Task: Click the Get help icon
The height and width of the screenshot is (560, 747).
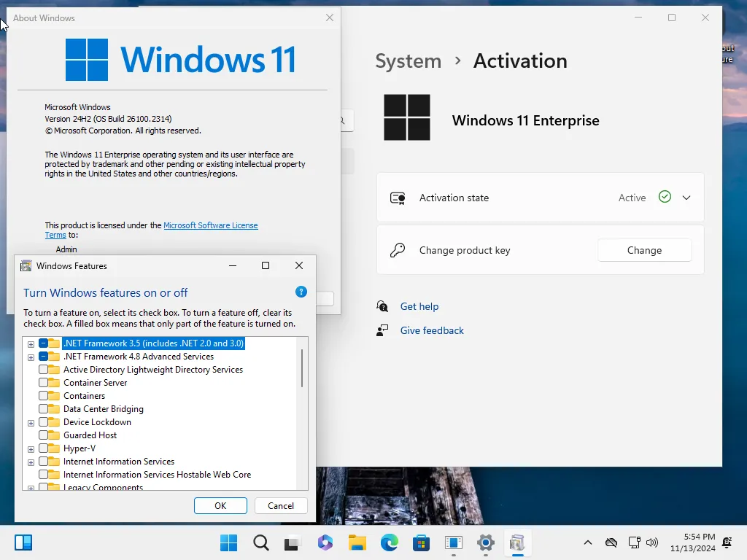Action: point(382,306)
